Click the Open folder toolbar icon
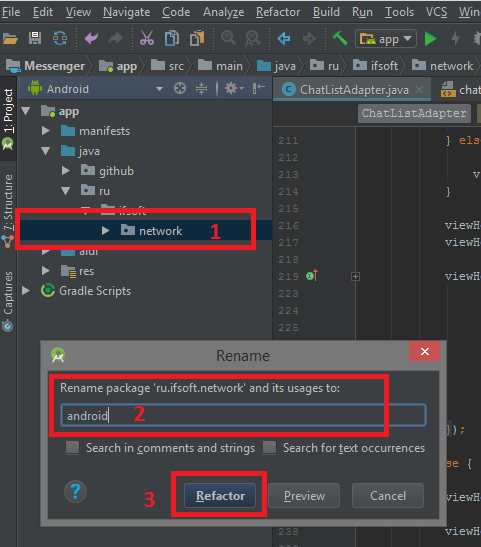The height and width of the screenshot is (547, 481). (10, 38)
